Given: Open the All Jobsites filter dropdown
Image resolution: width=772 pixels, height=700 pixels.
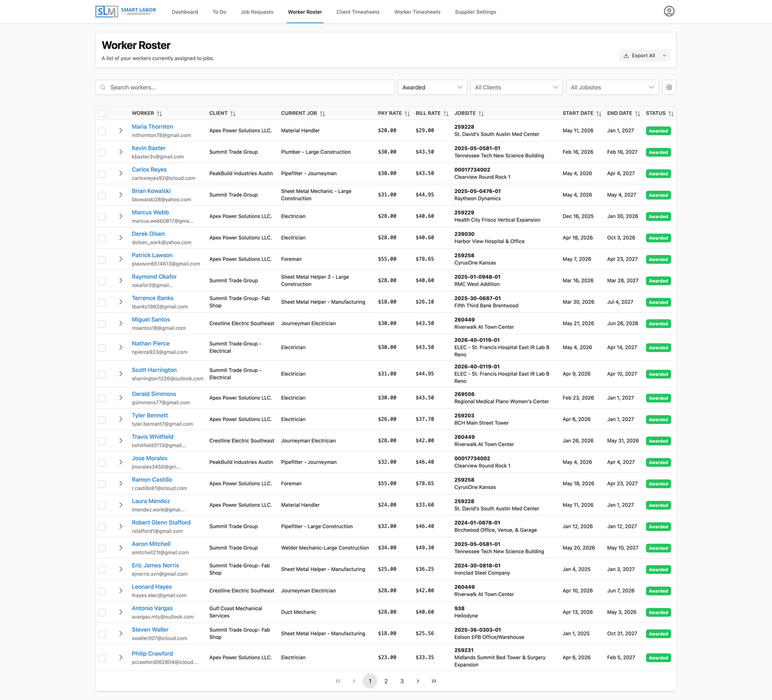Looking at the screenshot, I should click(x=612, y=87).
